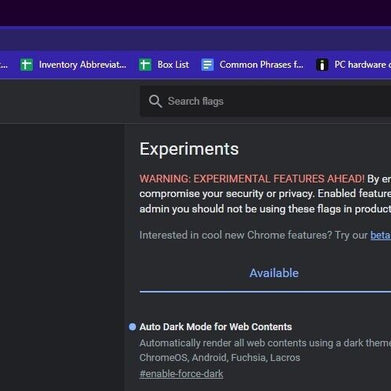Click the blue dot beside Auto Dark Mode

point(132,327)
